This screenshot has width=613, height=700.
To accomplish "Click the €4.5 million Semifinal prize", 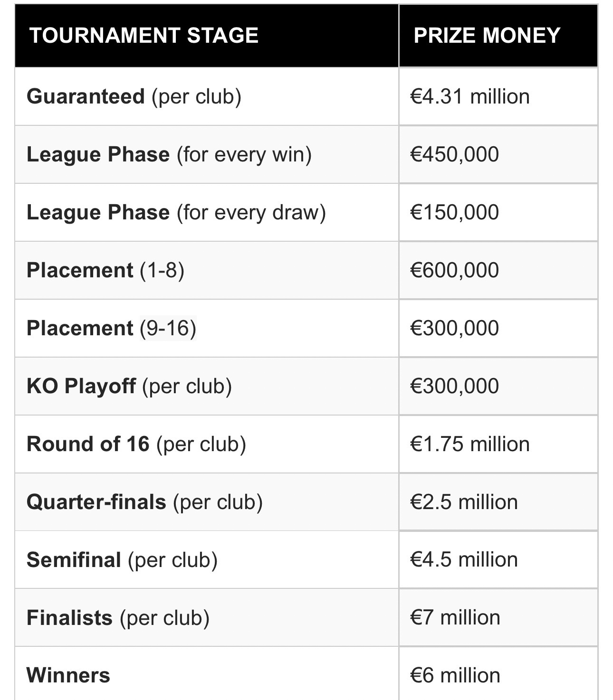I will pyautogui.click(x=464, y=560).
